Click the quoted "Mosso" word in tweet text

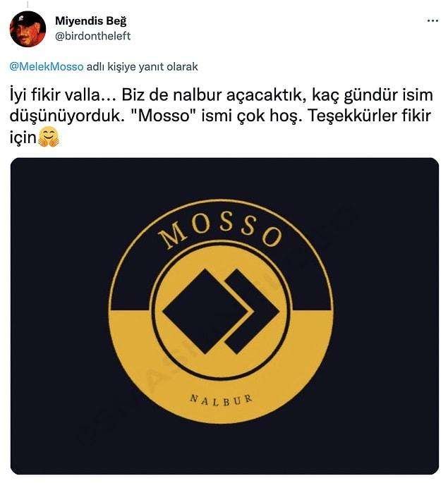166,116
